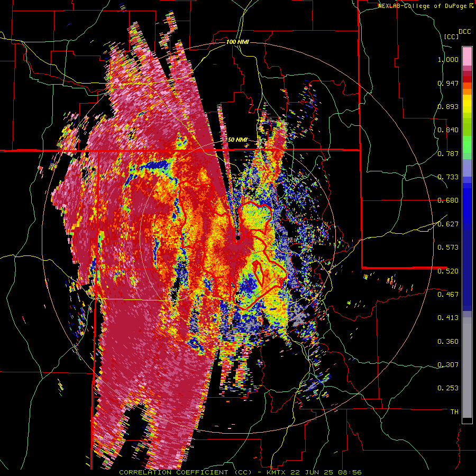Viewport: 476px width, 476px height.
Task: Click the DCC product label
Action: tap(464, 32)
